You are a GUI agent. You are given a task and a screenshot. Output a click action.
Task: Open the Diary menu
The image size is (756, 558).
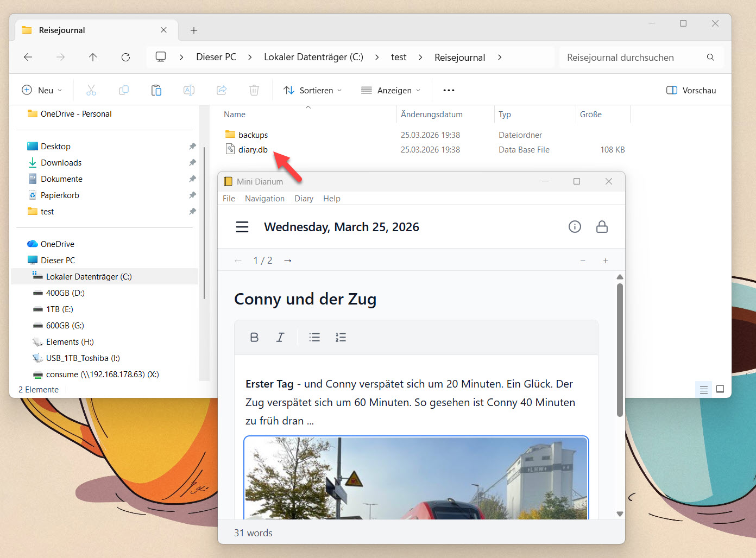point(304,199)
